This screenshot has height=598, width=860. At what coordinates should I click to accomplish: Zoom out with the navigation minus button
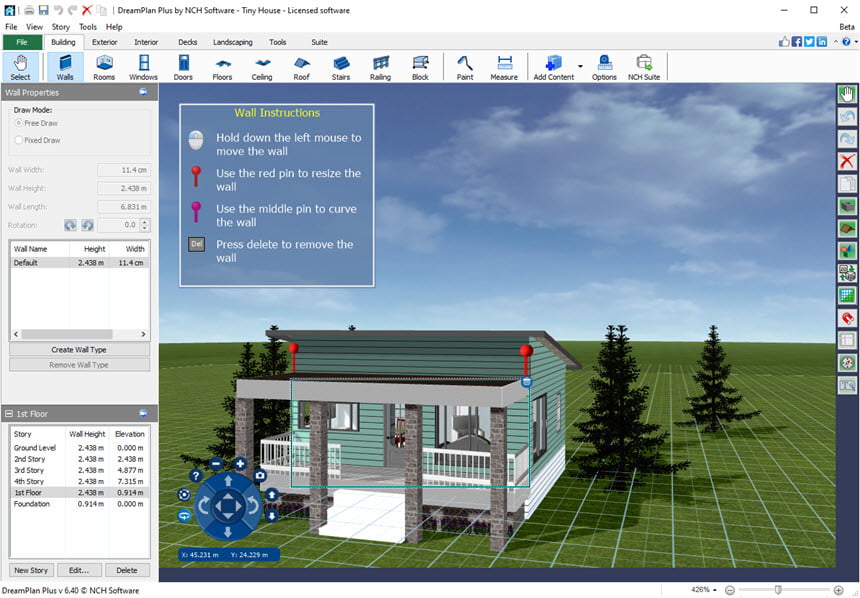click(216, 464)
